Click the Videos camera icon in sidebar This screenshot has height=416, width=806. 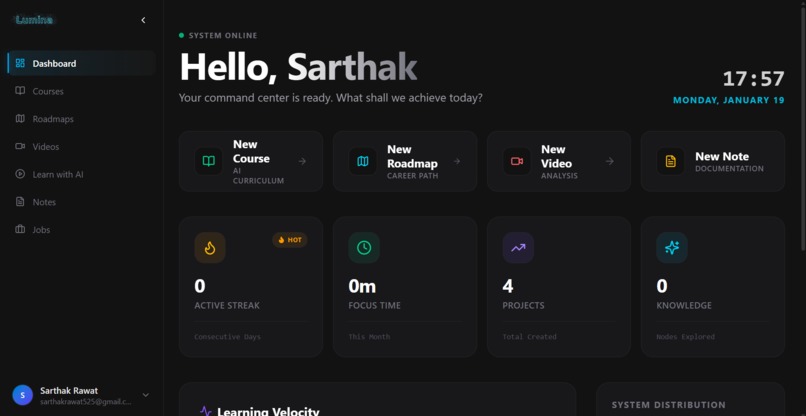[20, 147]
